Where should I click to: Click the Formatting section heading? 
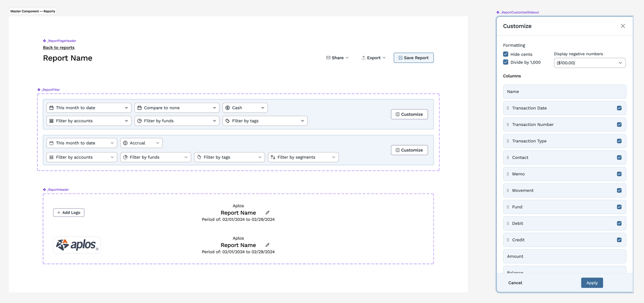[514, 45]
